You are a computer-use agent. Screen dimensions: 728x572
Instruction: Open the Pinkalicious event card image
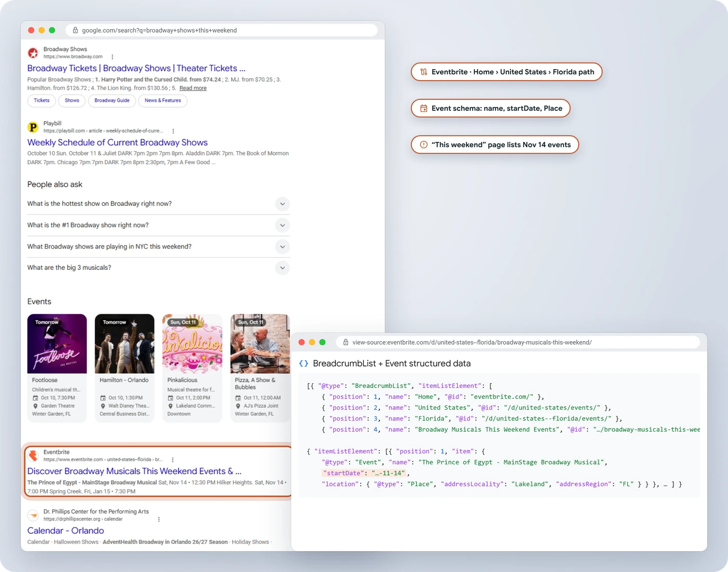(192, 344)
